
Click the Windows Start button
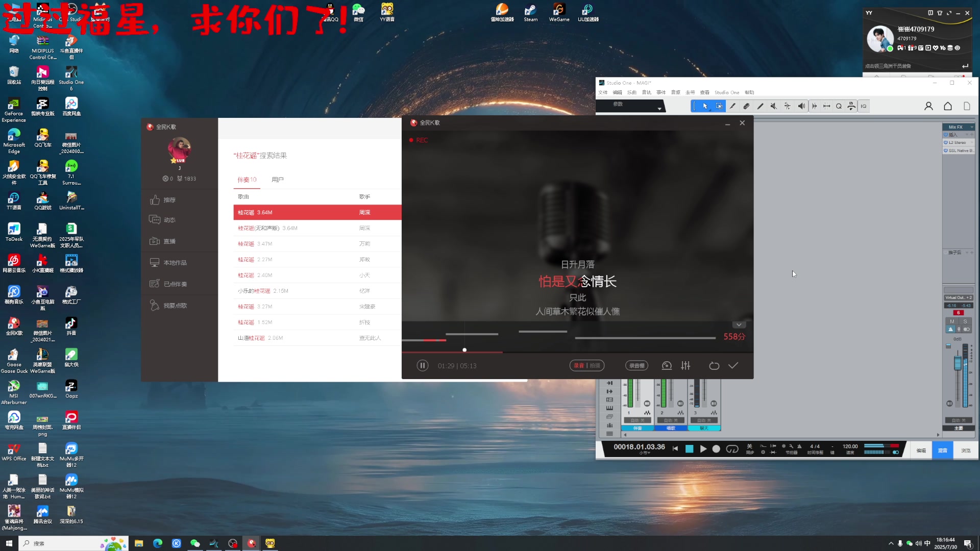point(9,543)
